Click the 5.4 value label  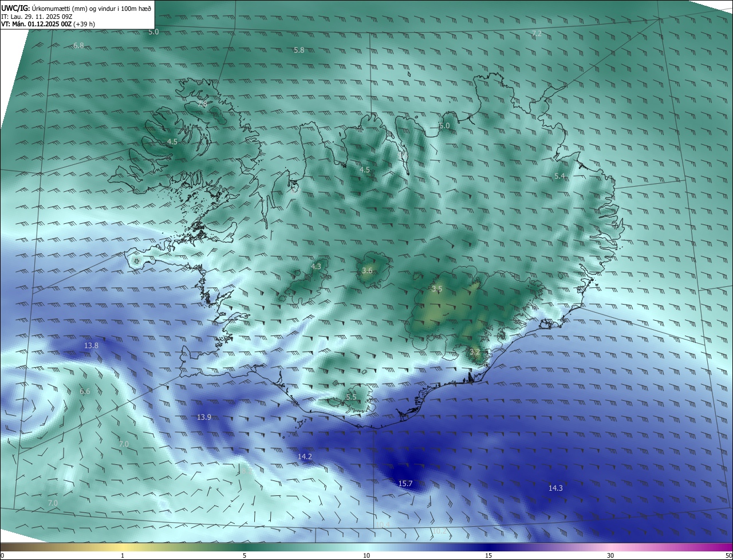pyautogui.click(x=560, y=176)
